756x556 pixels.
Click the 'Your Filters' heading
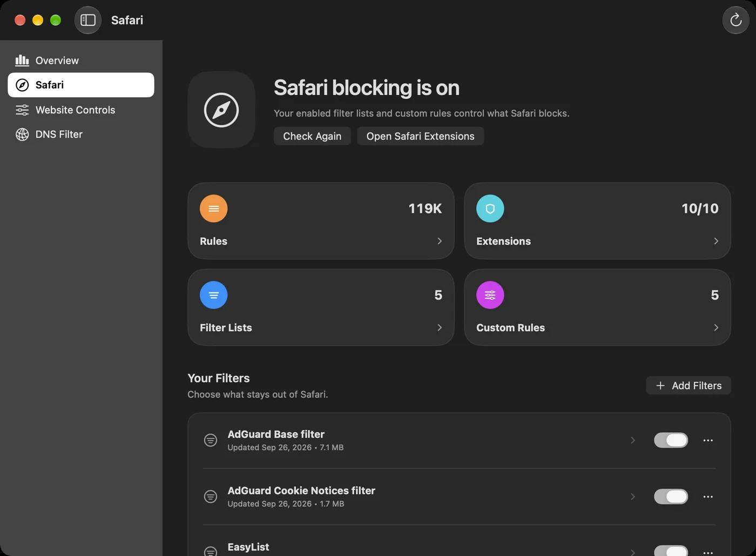pyautogui.click(x=219, y=378)
